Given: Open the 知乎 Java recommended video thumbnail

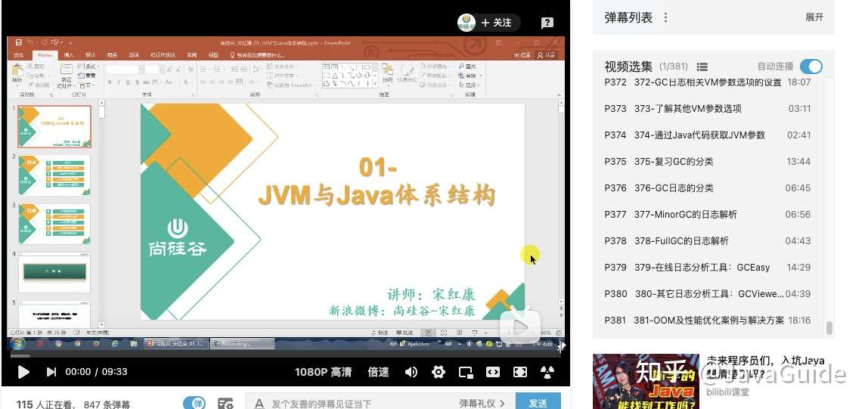Looking at the screenshot, I should click(646, 382).
